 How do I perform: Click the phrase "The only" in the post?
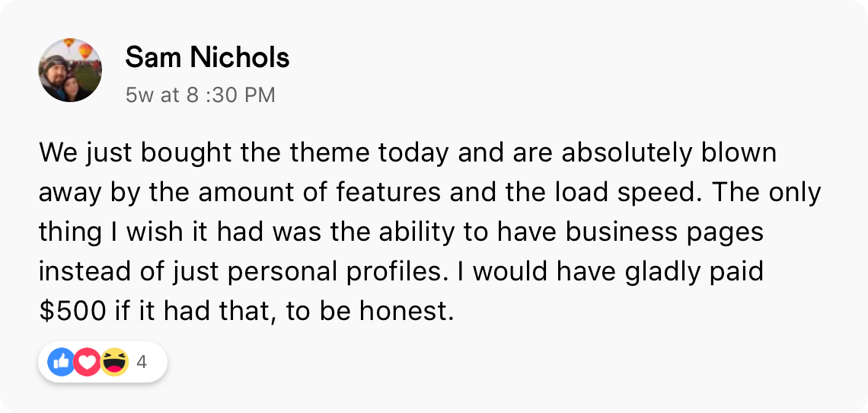click(x=771, y=192)
